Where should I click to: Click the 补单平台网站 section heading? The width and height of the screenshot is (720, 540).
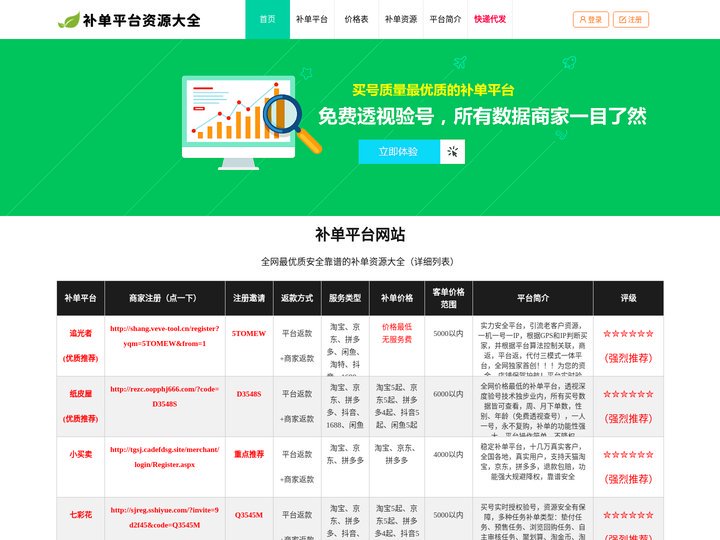coord(360,235)
